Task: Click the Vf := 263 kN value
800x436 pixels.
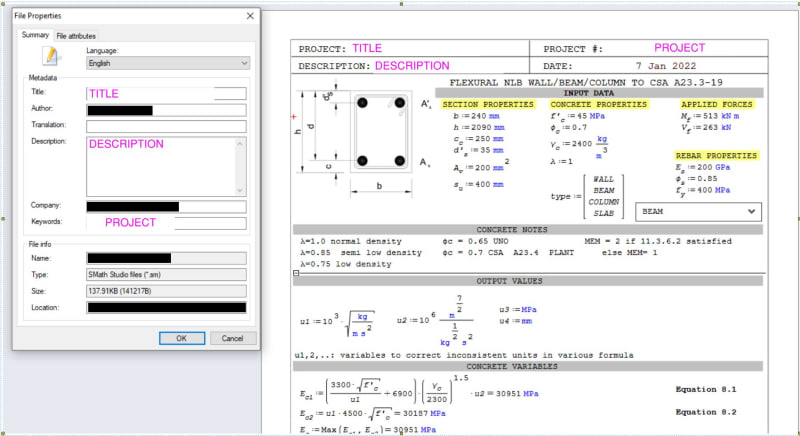Action: tap(706, 127)
